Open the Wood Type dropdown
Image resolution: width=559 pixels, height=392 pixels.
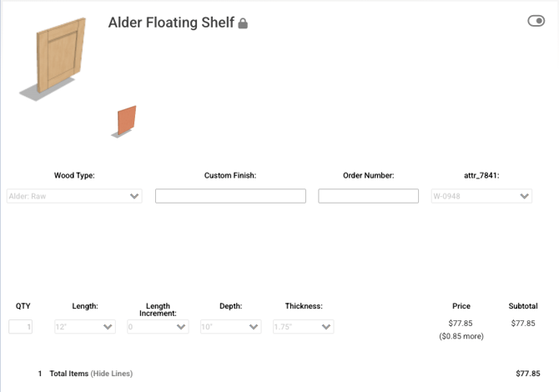(74, 196)
